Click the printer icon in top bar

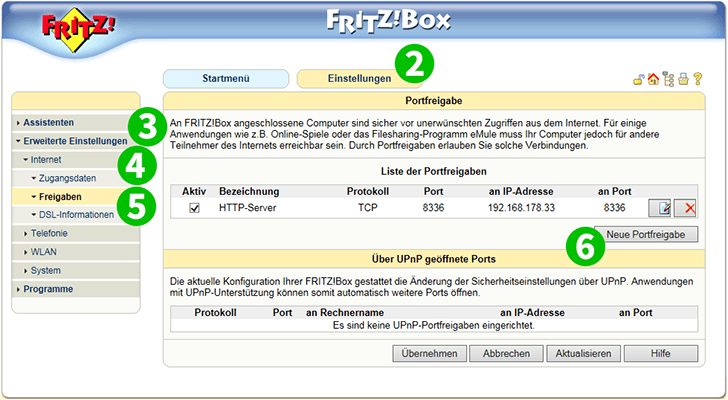[x=683, y=79]
